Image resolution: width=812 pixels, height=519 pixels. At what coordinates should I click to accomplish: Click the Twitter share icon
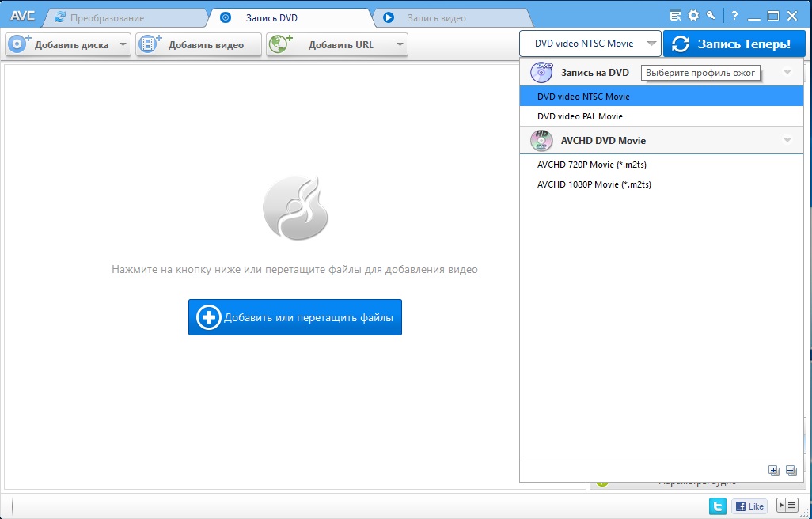718,506
